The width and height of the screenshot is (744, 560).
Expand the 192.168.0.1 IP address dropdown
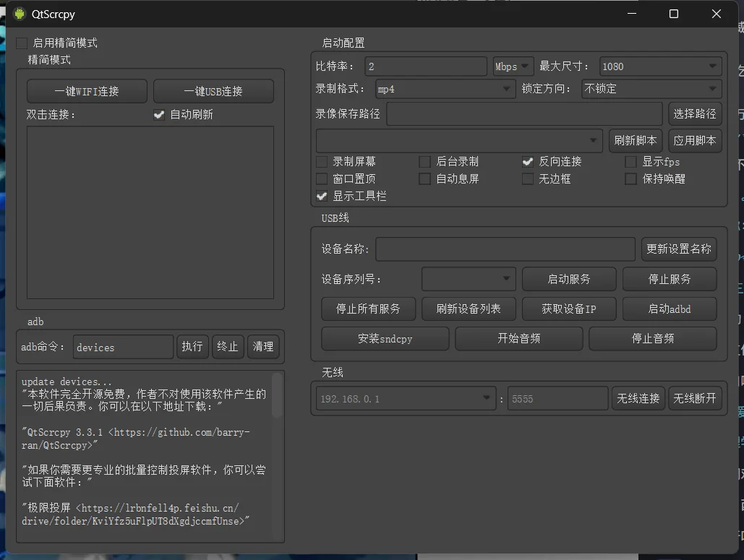click(x=405, y=398)
